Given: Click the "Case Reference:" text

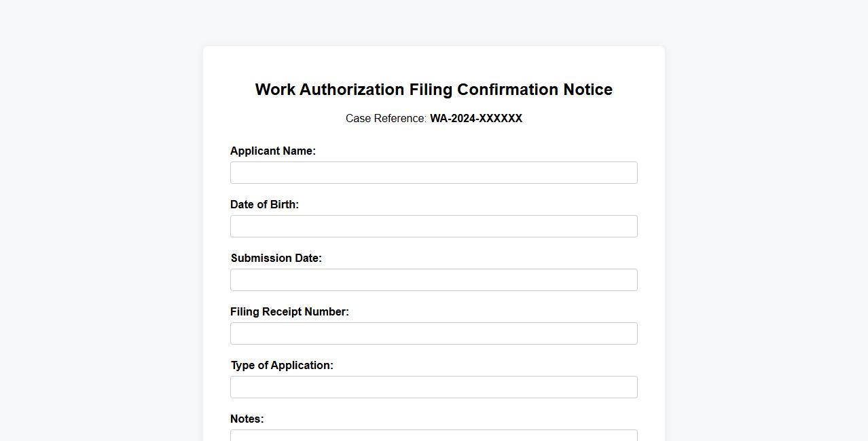Looking at the screenshot, I should point(386,119).
